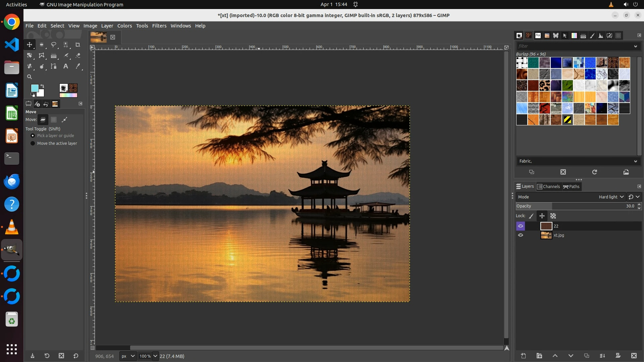Select the Free Select lasso tool

click(53, 45)
